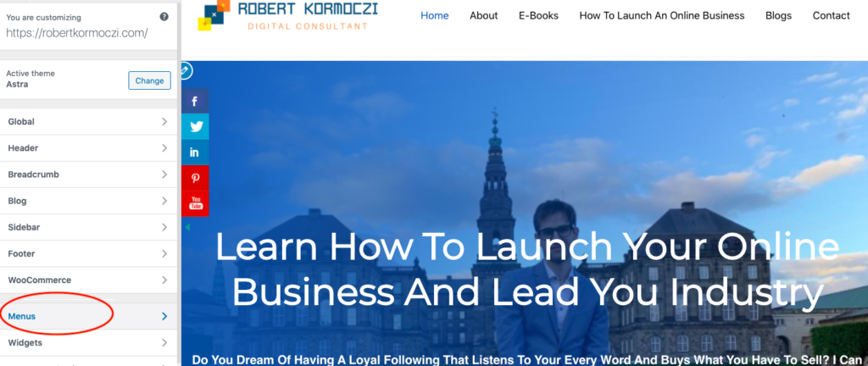
Task: Open the Header customizer section
Action: [x=88, y=148]
